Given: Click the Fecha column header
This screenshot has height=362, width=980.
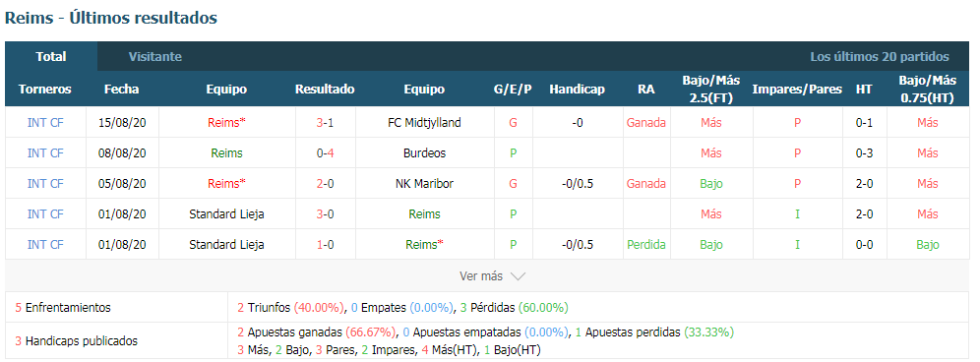Looking at the screenshot, I should [x=122, y=90].
